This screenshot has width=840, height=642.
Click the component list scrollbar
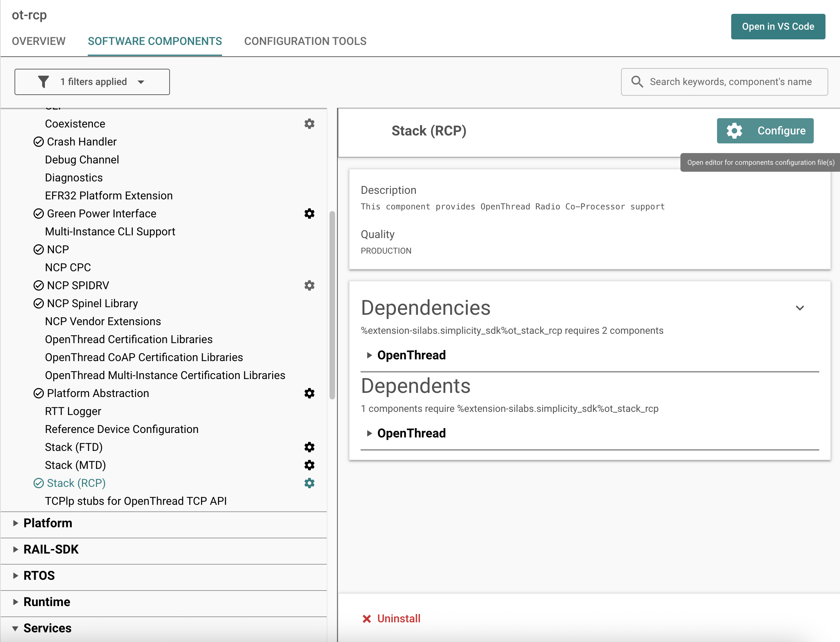pos(332,306)
